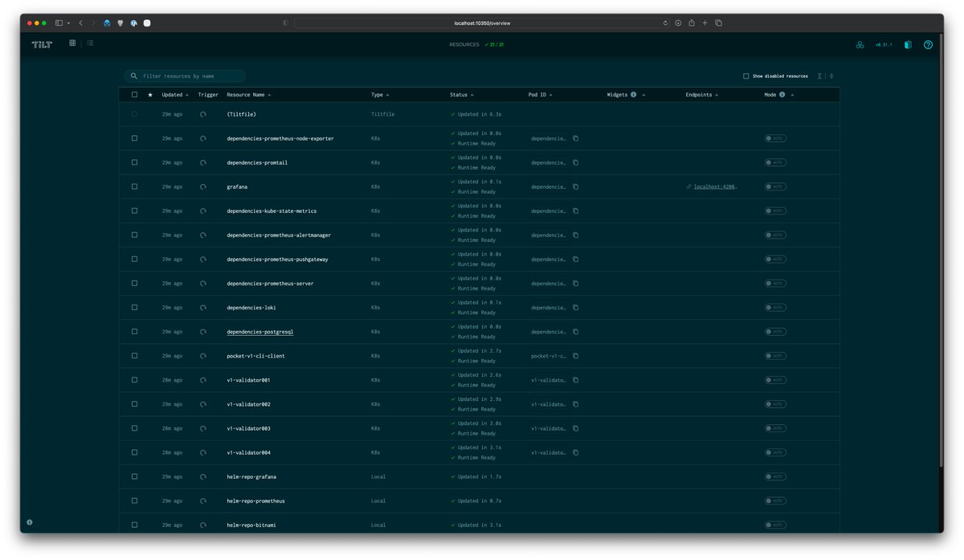The height and width of the screenshot is (560, 964).
Task: Open Tilt help via the question mark icon
Action: pyautogui.click(x=928, y=44)
